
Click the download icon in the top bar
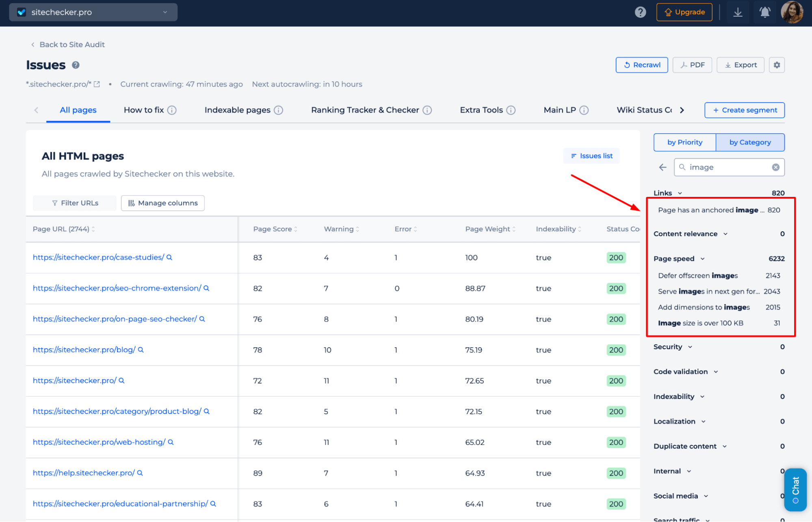(x=738, y=12)
